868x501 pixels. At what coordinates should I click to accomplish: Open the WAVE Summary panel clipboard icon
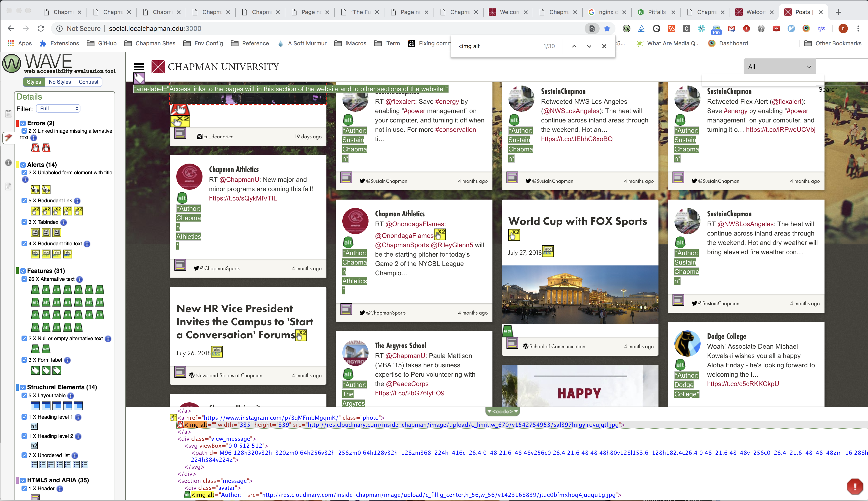(x=8, y=114)
